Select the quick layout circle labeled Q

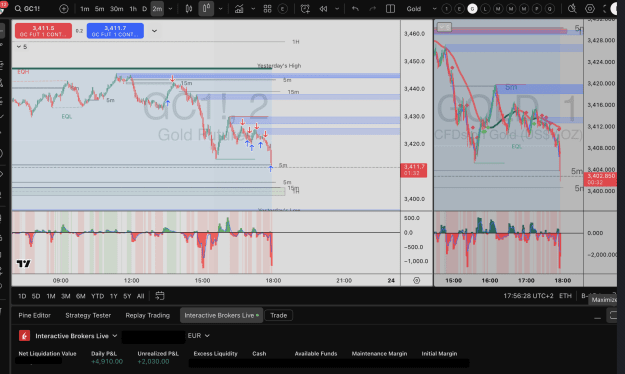[x=550, y=9]
